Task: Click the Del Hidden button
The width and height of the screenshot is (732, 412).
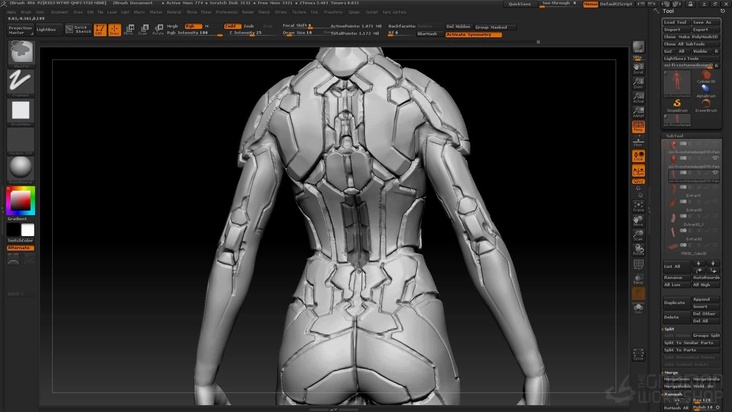Action: click(458, 27)
